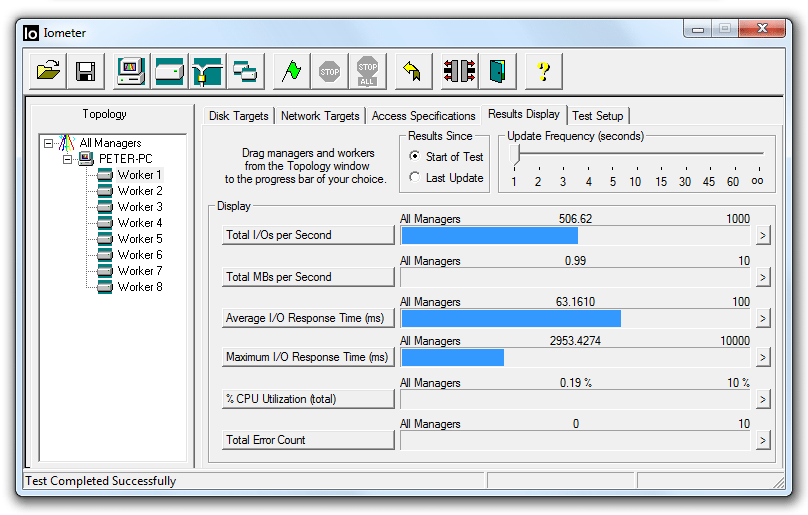This screenshot has width=808, height=515.
Task: Select Worker 2 in the topology tree
Action: [140, 191]
